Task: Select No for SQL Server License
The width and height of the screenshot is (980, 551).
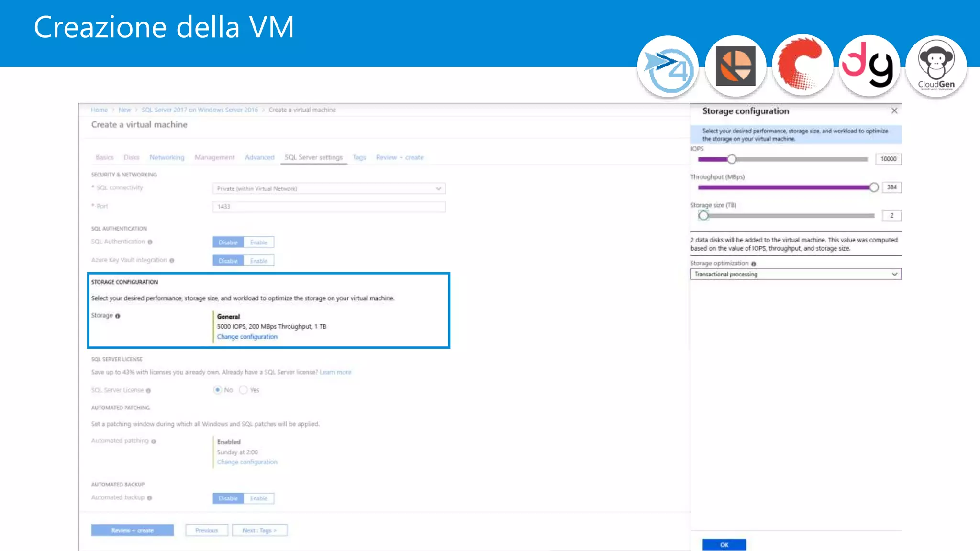Action: point(218,390)
